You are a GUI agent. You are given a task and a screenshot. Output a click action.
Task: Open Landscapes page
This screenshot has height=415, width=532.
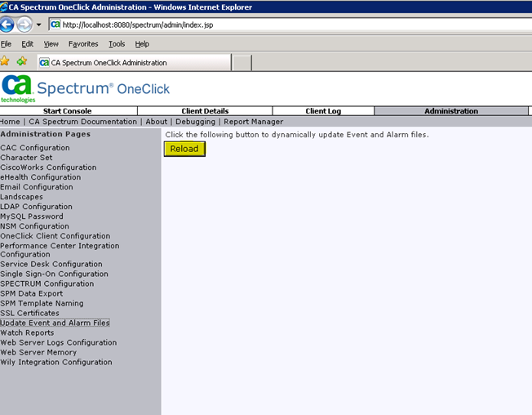point(21,197)
